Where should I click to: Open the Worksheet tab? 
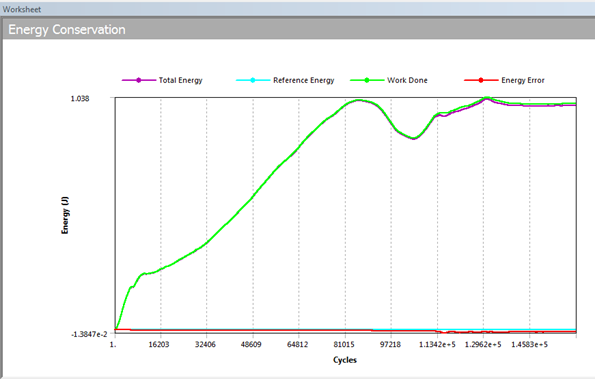coord(22,9)
